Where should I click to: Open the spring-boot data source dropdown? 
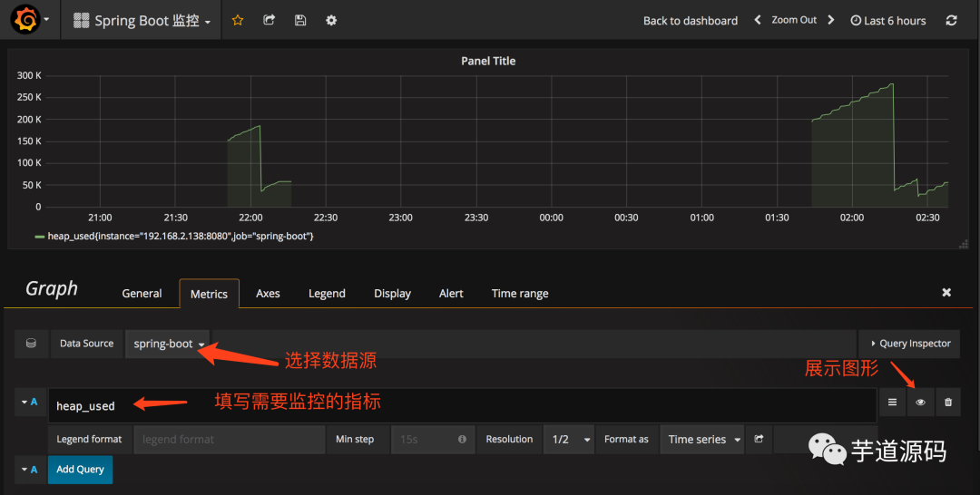(168, 344)
